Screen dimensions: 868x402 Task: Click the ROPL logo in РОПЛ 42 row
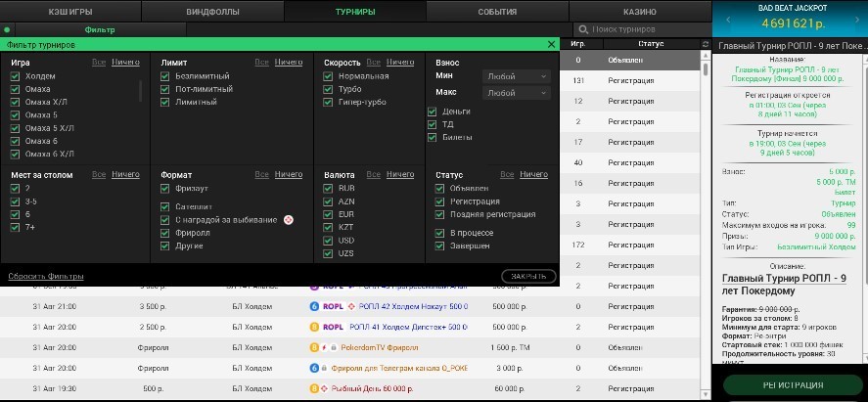point(333,305)
